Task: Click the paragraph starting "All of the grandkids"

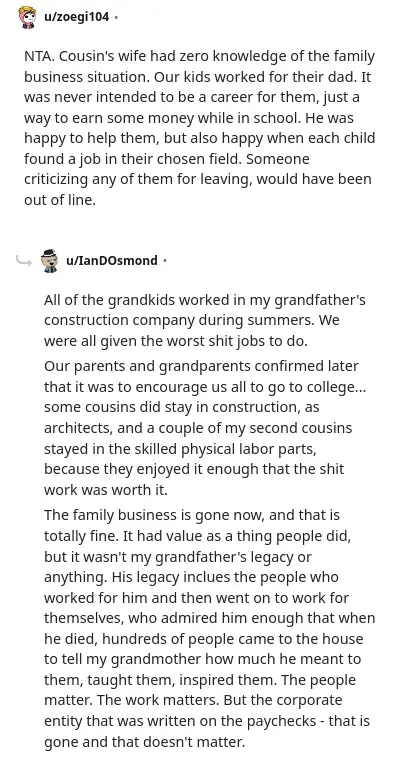Action: pos(205,321)
